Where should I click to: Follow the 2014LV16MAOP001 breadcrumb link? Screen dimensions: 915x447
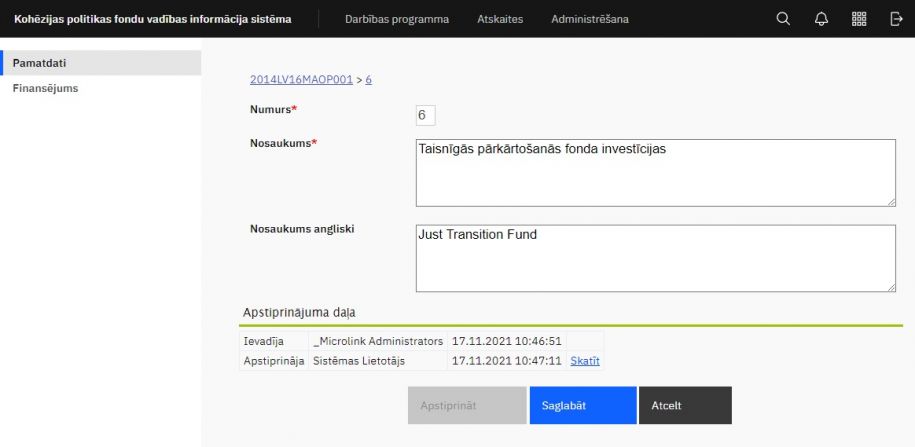click(x=301, y=80)
